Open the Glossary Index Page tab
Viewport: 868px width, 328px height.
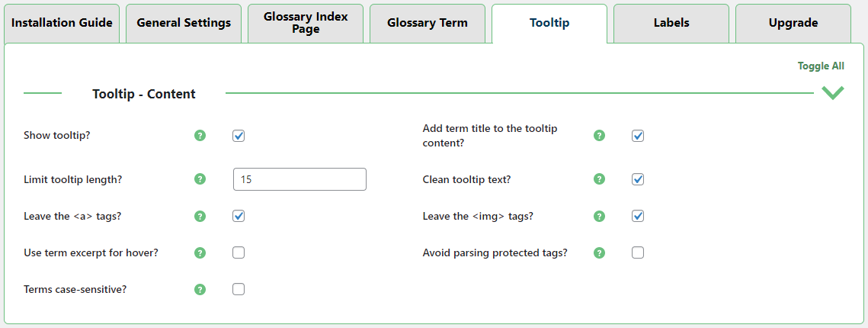(306, 24)
